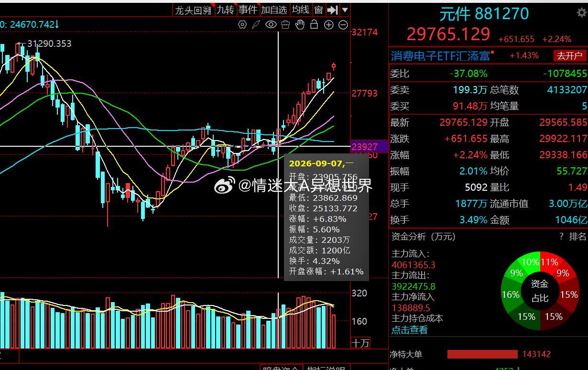
Task: Zoom out chart with minus icon
Action: 343,24
